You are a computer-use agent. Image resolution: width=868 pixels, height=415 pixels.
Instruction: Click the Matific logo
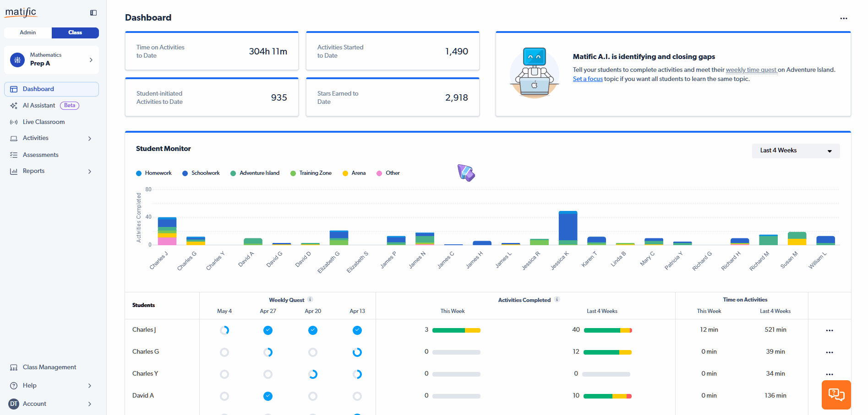pyautogui.click(x=21, y=12)
